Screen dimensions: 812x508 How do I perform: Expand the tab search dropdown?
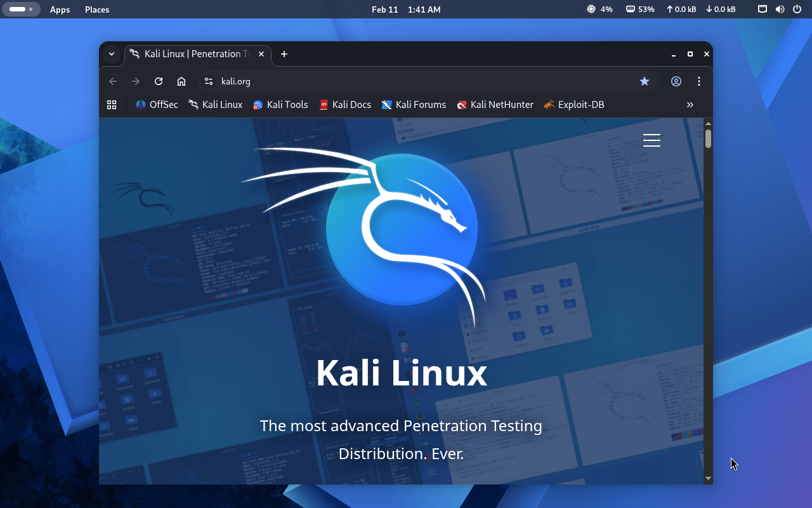tap(112, 55)
